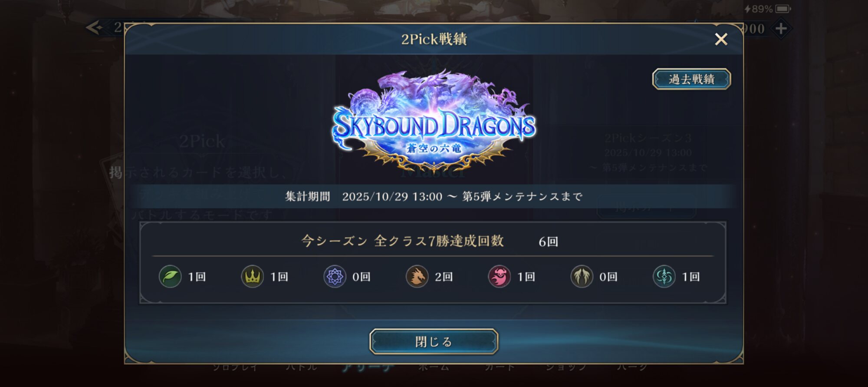Click the winged Havencraft class icon
Viewport: 868px width, 387px height.
[582, 276]
